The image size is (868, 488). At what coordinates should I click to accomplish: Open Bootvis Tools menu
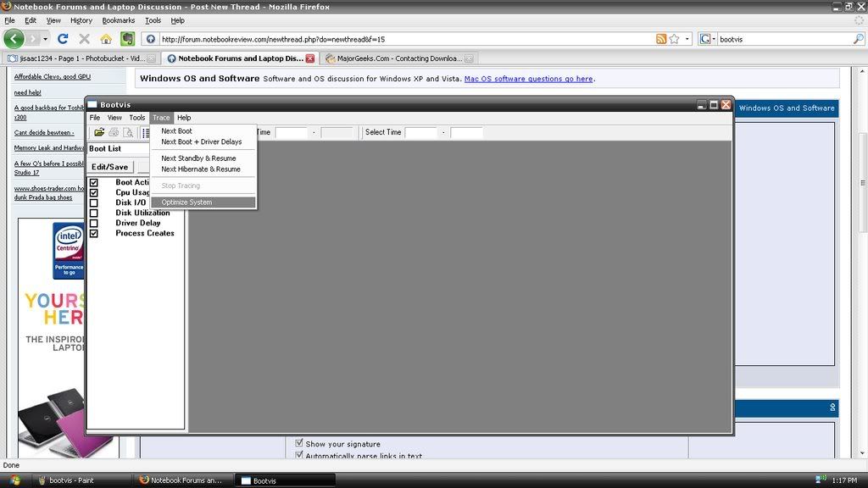tap(136, 117)
